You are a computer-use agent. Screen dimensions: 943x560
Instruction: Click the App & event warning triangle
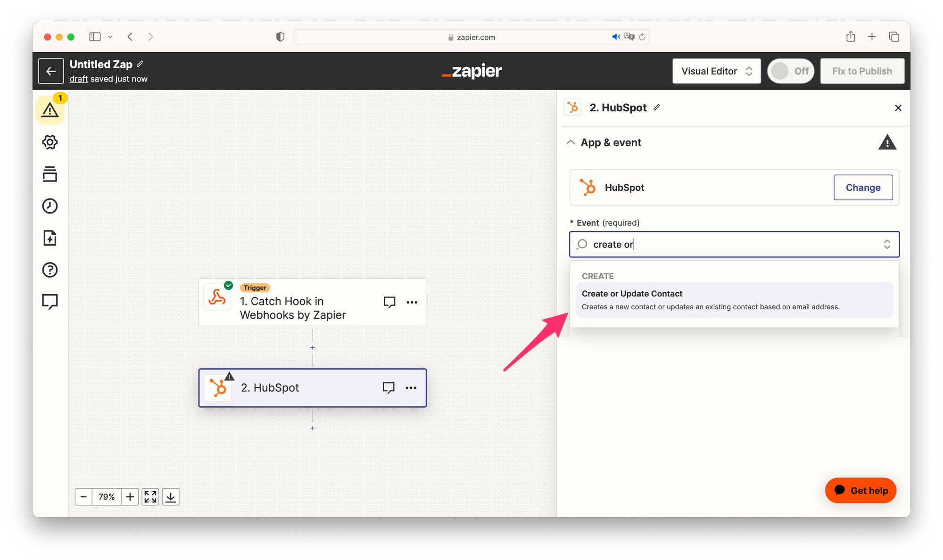pos(887,142)
